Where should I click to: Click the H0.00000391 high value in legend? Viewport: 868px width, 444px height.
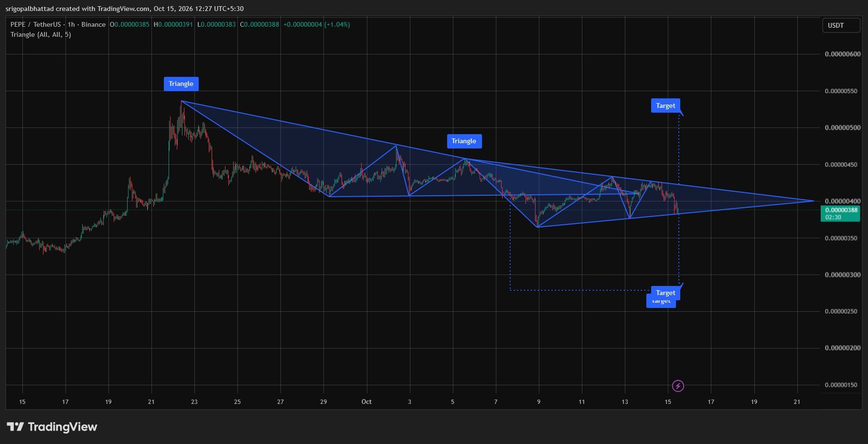[173, 24]
